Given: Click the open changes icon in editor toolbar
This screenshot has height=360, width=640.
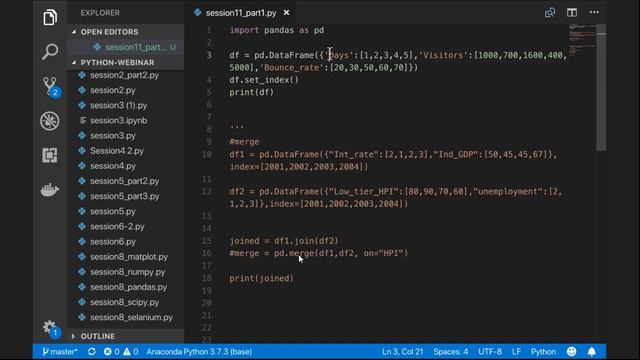Looking at the screenshot, I should (x=550, y=13).
